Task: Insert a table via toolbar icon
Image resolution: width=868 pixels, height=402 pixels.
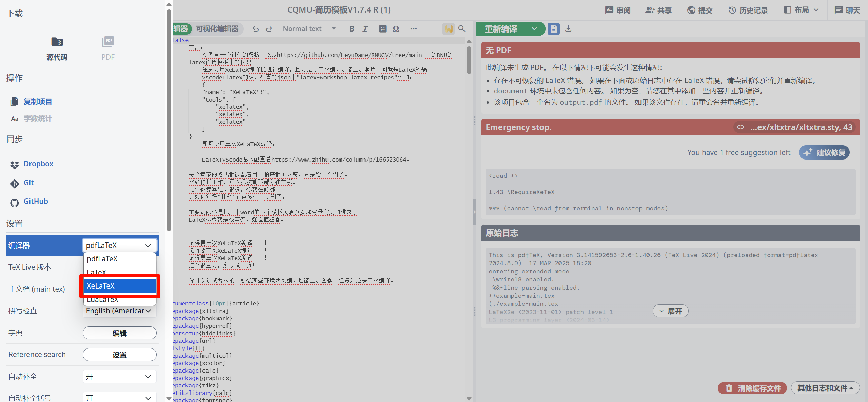Action: pos(382,29)
